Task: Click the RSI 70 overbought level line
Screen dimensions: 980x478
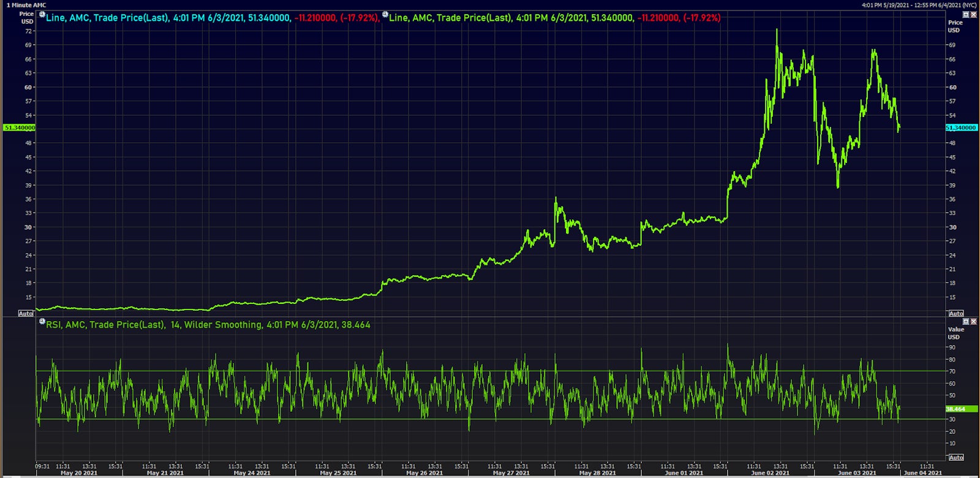Action: (491, 371)
